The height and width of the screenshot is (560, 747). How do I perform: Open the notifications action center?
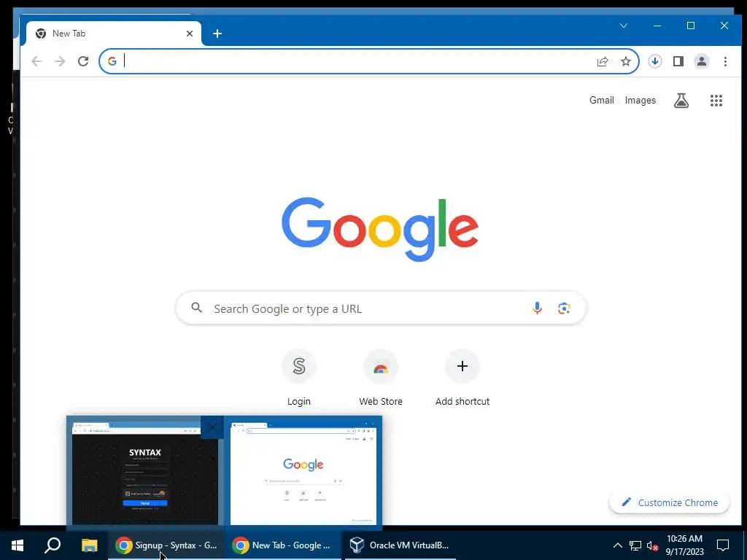click(723, 545)
